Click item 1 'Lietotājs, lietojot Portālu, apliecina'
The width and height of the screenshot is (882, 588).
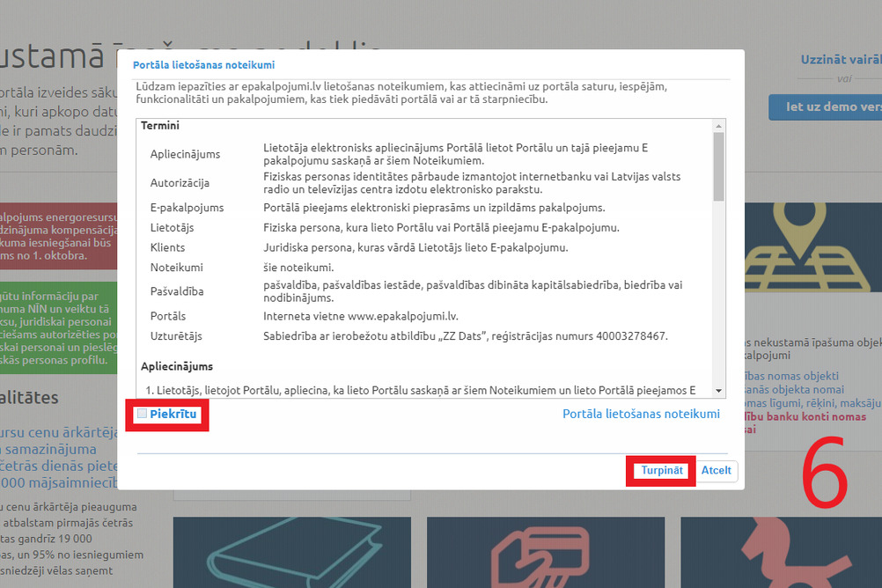click(x=421, y=390)
